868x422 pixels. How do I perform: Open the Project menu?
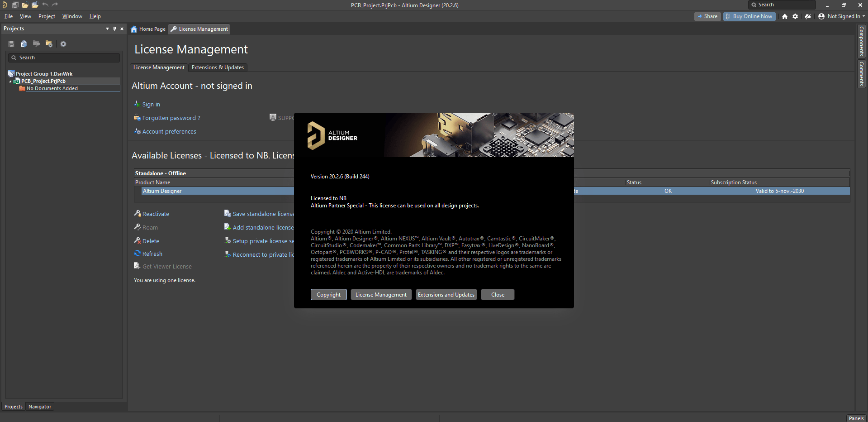(47, 16)
